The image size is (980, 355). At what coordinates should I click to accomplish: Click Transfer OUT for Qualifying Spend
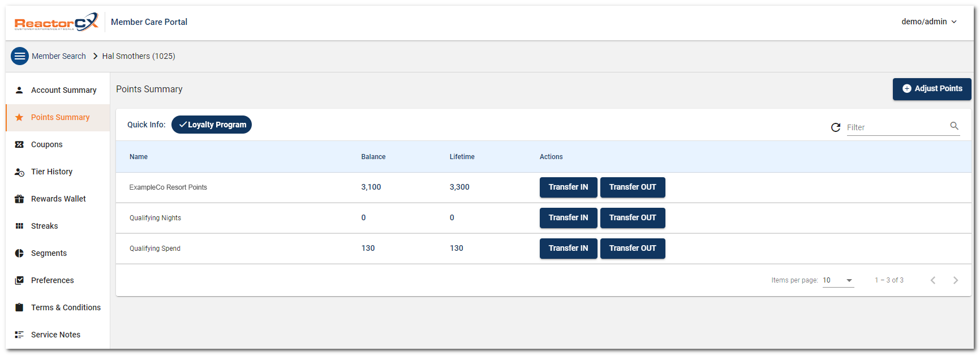point(632,249)
